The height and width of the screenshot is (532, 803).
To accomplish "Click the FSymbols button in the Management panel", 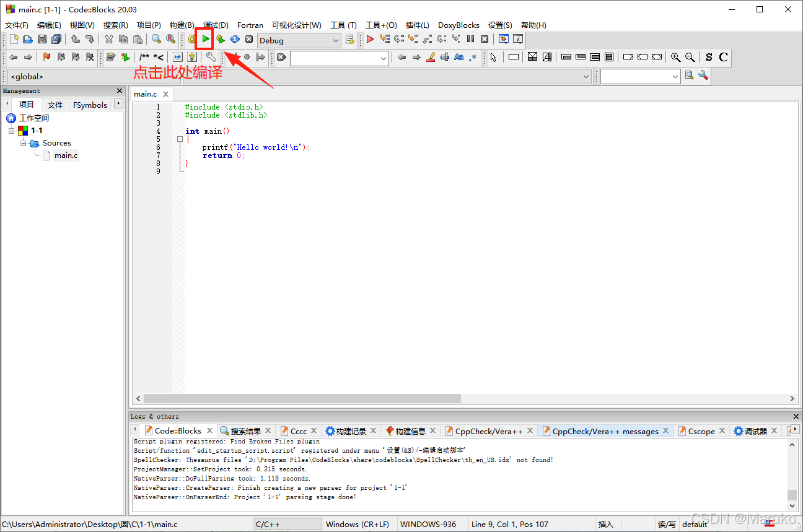I will point(89,104).
